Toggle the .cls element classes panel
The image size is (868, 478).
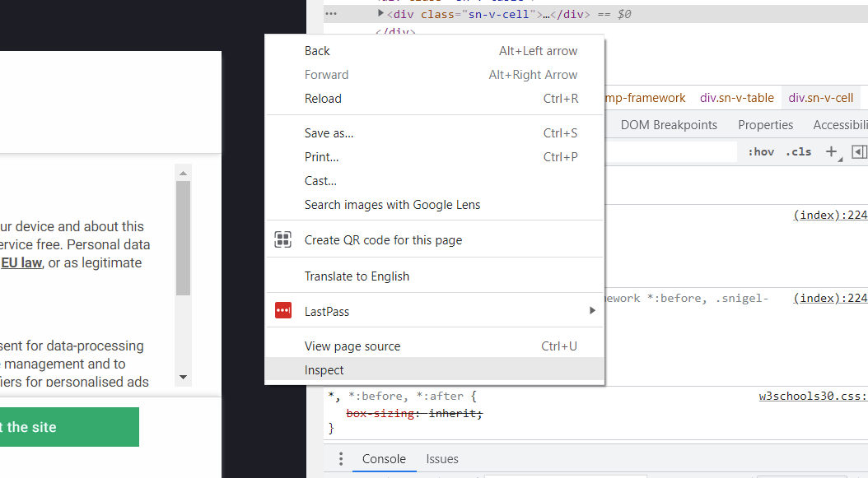(798, 151)
